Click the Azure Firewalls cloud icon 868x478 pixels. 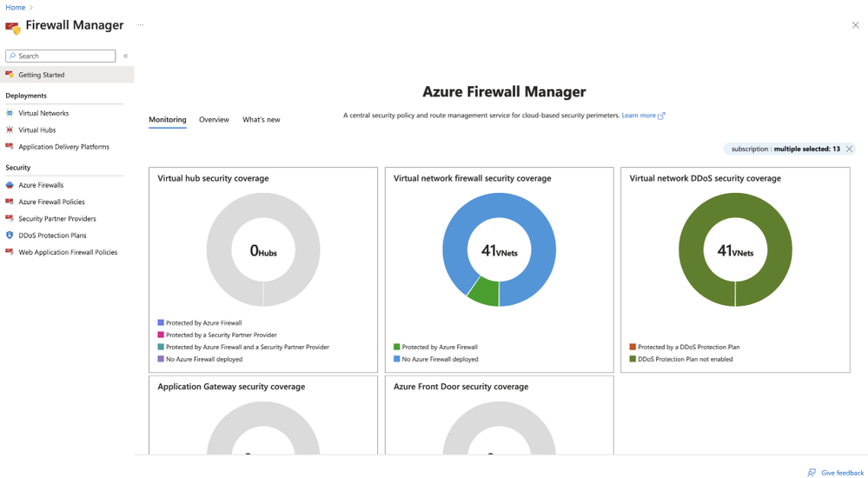coord(10,185)
